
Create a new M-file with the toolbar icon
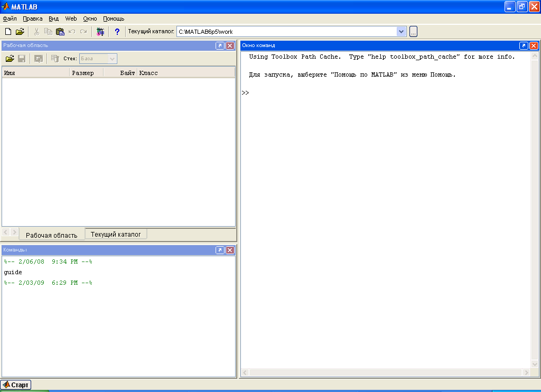click(x=8, y=32)
